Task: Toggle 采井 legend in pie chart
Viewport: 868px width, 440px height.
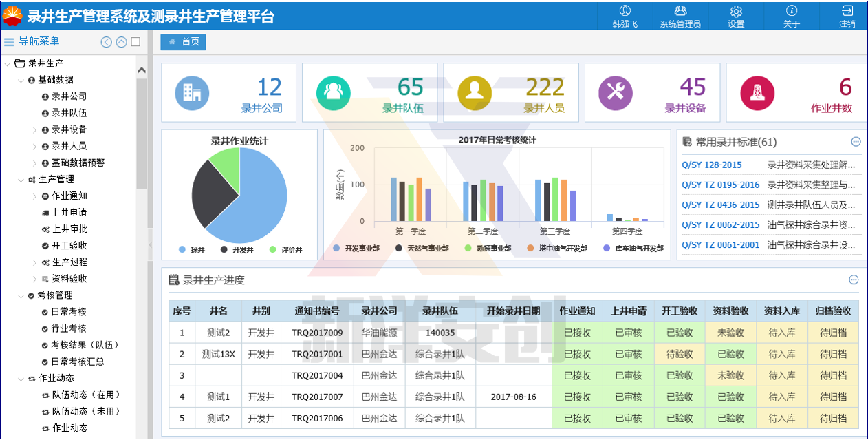Action: point(192,250)
